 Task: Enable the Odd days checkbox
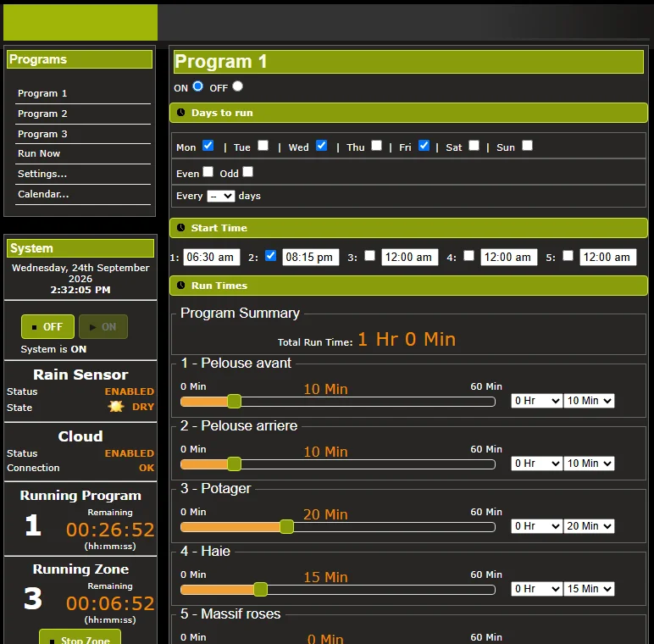coord(247,172)
